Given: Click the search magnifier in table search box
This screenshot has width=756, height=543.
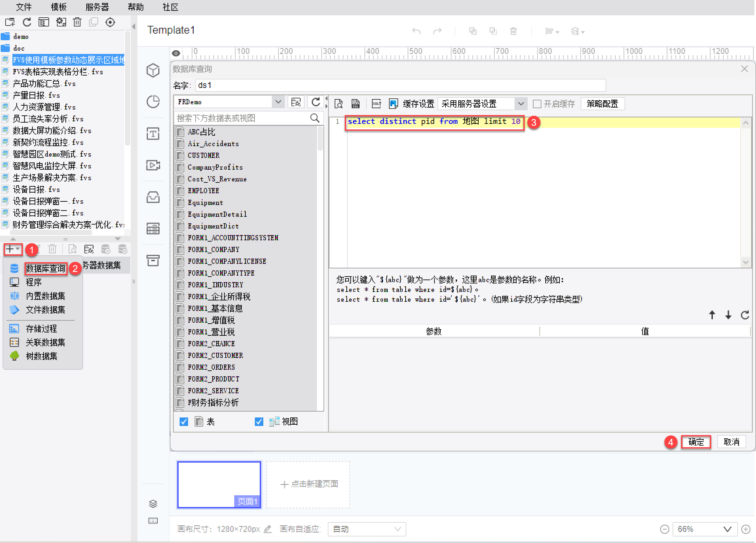Looking at the screenshot, I should (x=315, y=118).
